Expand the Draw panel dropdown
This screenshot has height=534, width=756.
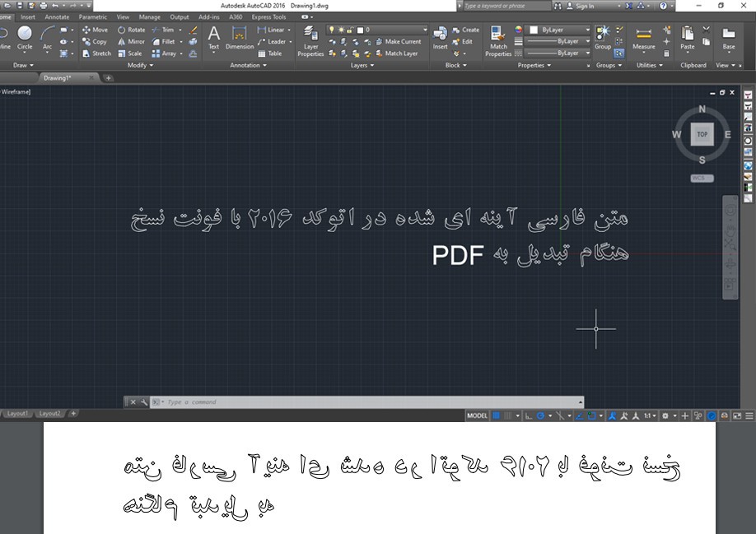(23, 65)
